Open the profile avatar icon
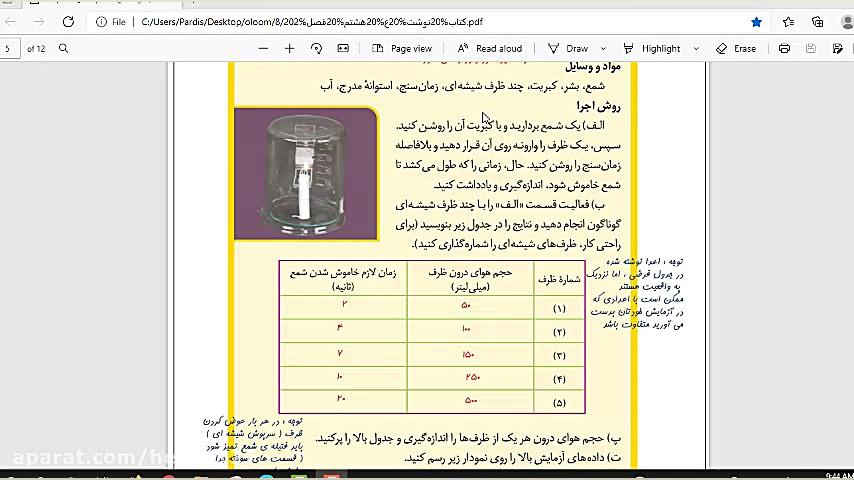854x480 pixels. 847,22
